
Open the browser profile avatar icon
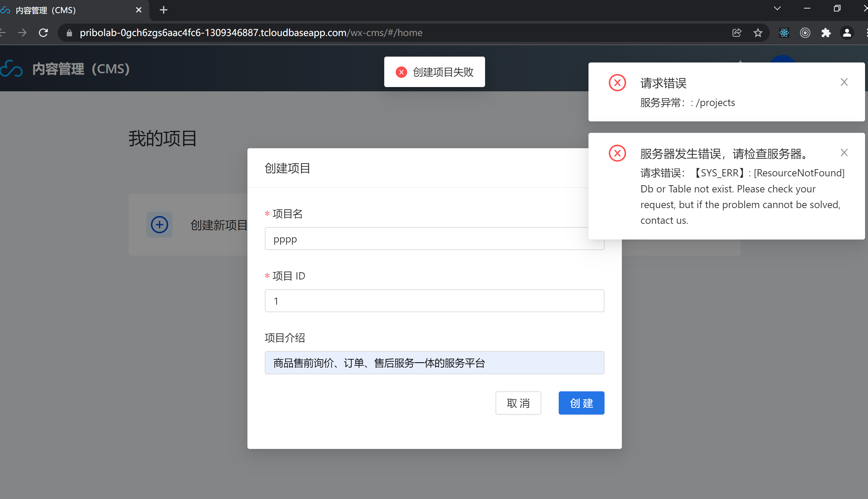847,33
